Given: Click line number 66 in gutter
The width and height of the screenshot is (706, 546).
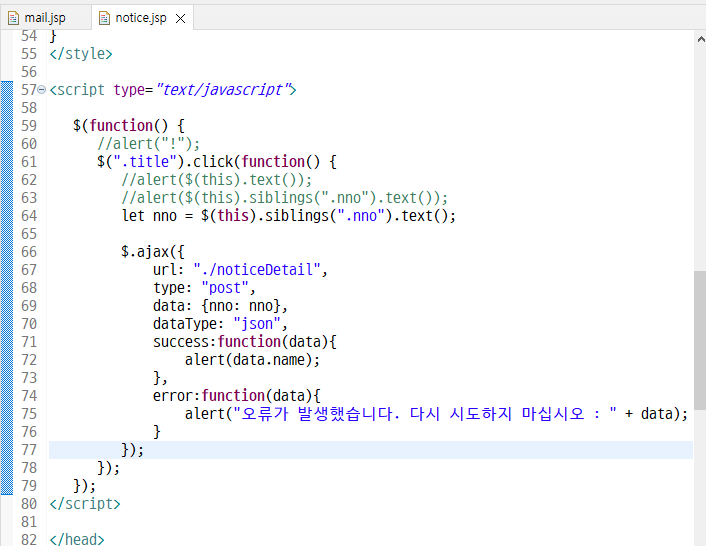Looking at the screenshot, I should (29, 252).
